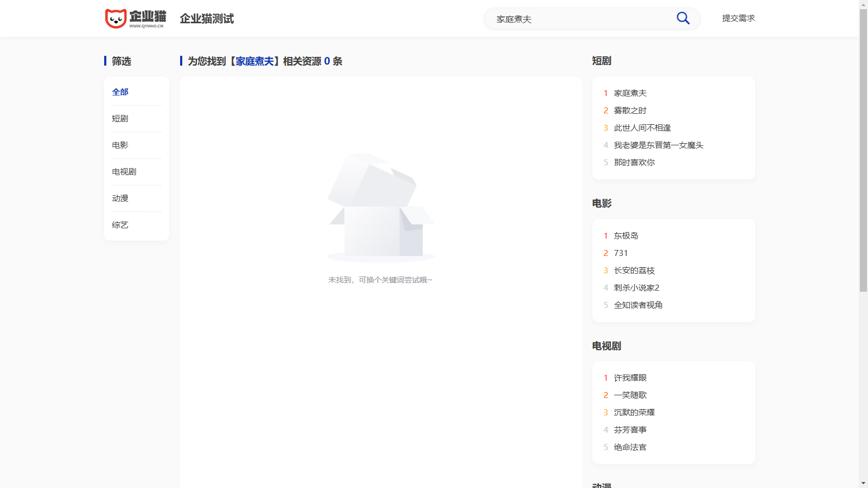Click 许我耀眼 in TV series ranking
The image size is (868, 488).
click(x=630, y=378)
